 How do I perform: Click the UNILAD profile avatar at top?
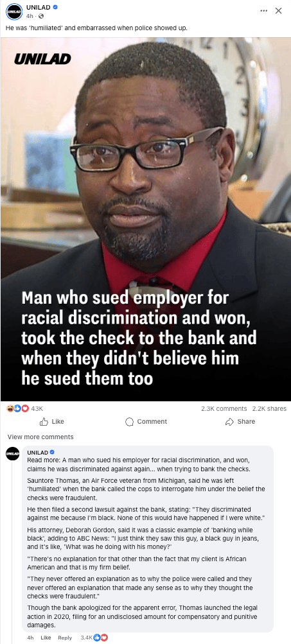[x=13, y=12]
